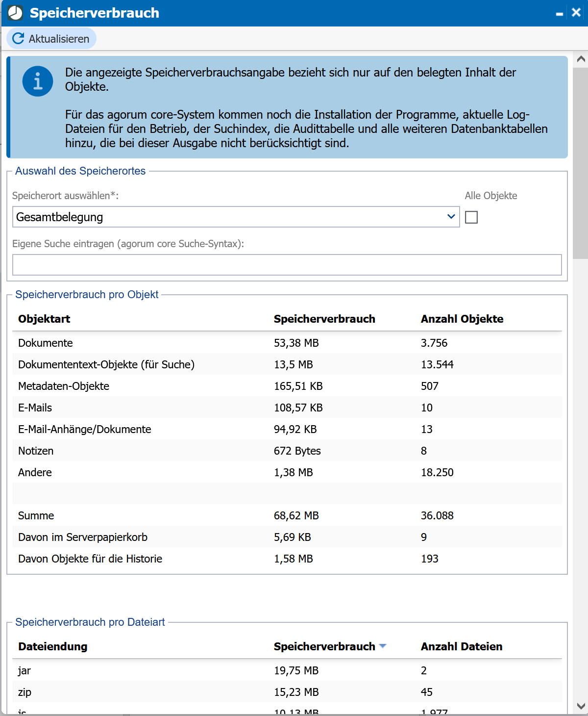Minimize the Speicherverbrauch window
The width and height of the screenshot is (588, 716).
click(x=560, y=13)
